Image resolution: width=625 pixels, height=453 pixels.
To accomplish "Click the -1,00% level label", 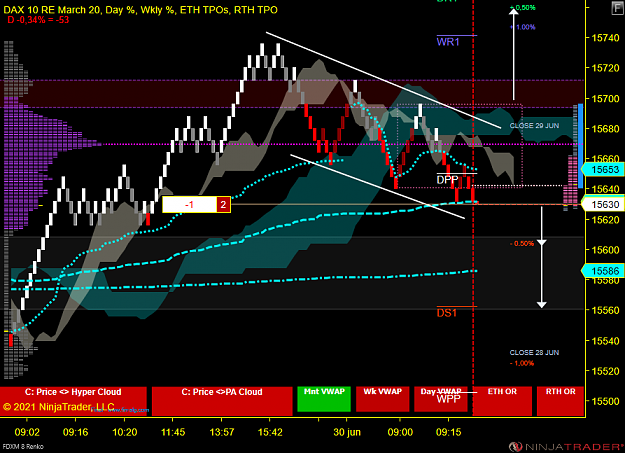I will (x=522, y=363).
